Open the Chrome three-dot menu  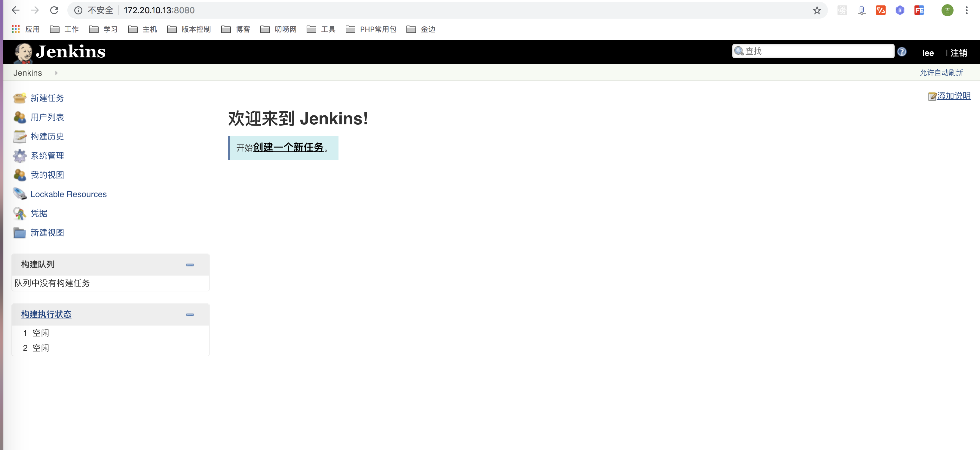(966, 10)
